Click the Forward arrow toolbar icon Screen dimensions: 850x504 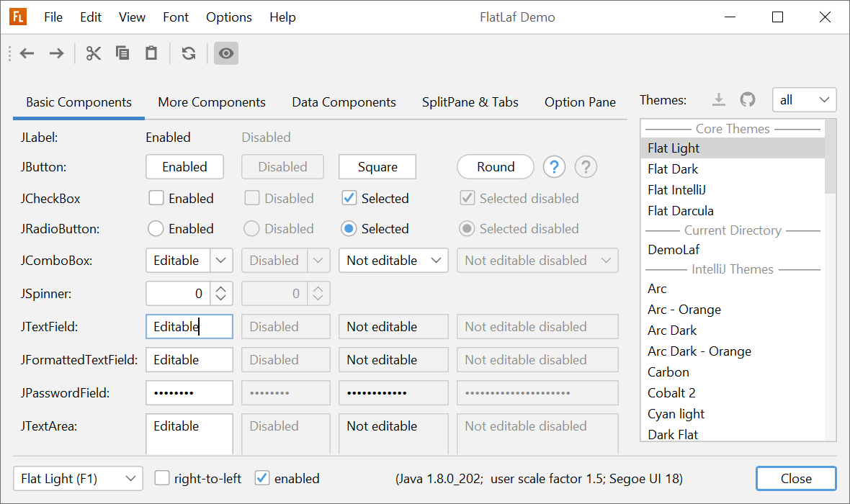click(x=56, y=53)
